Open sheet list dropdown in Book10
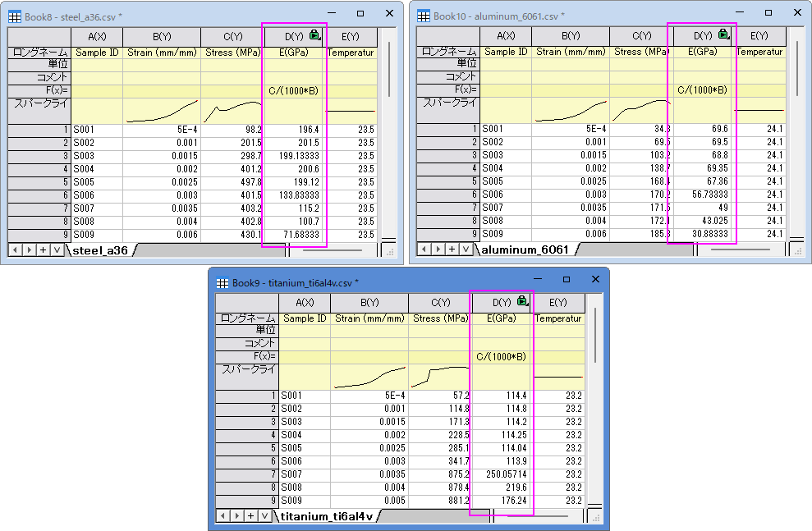The width and height of the screenshot is (812, 531). [x=466, y=249]
